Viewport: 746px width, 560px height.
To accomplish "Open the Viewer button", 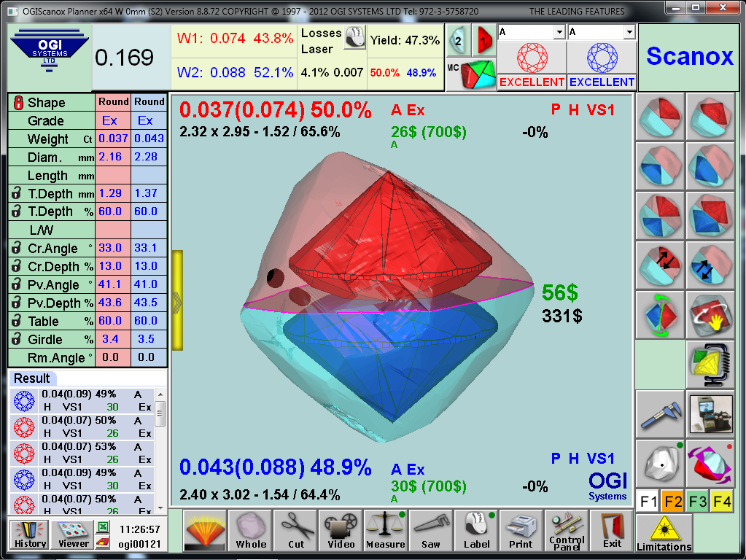I will (x=73, y=534).
